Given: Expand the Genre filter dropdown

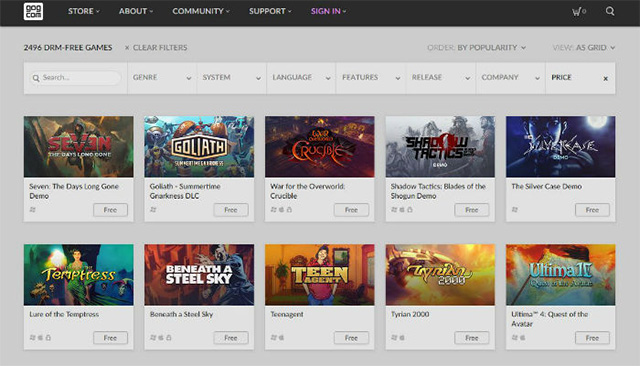Looking at the screenshot, I should tap(162, 78).
